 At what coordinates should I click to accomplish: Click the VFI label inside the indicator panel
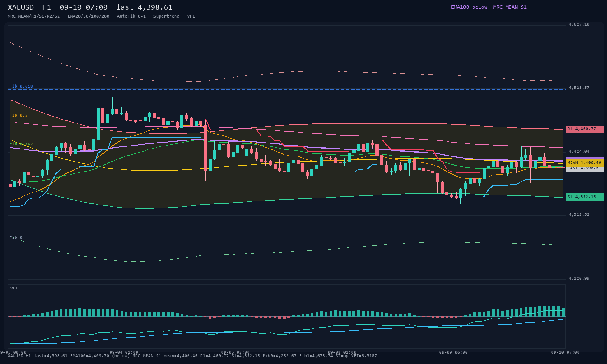point(14,288)
